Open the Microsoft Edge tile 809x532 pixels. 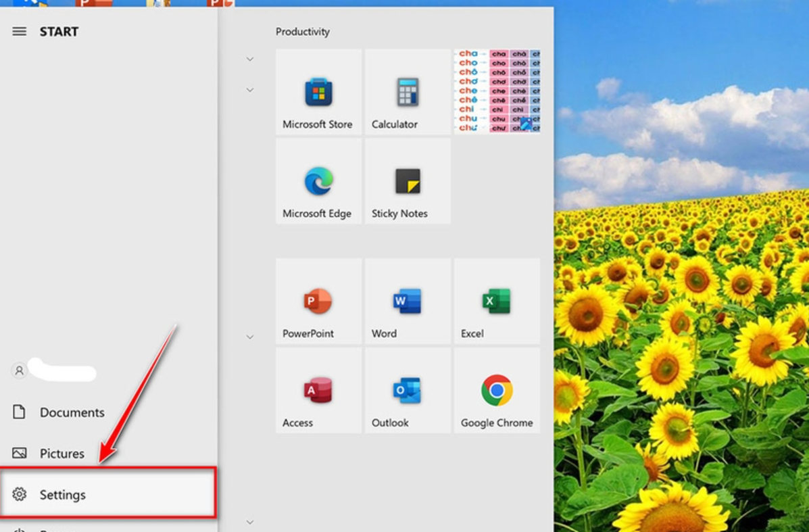point(318,181)
